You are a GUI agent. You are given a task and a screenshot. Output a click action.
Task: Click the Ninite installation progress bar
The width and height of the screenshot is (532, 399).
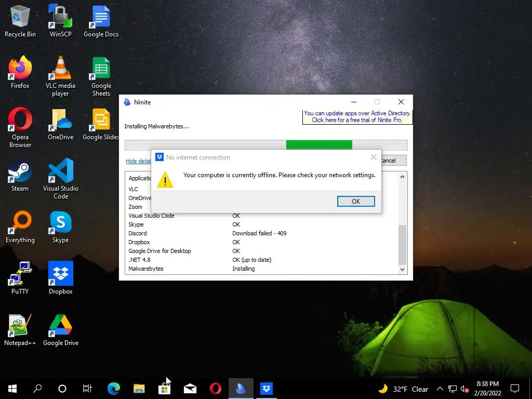tap(266, 145)
